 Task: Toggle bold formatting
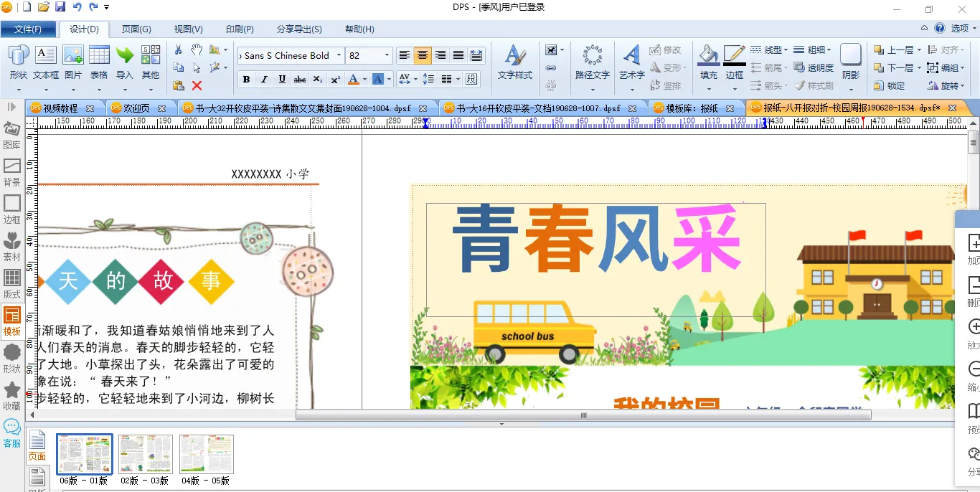246,79
